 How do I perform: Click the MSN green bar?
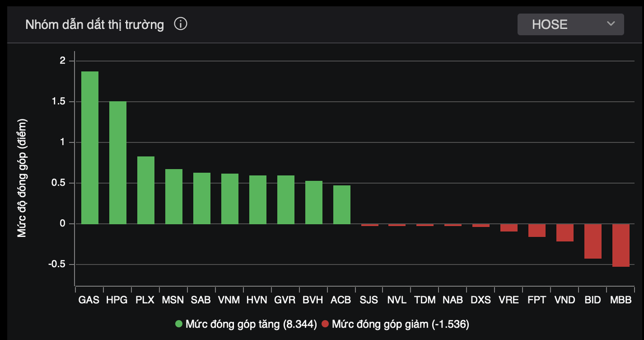coord(174,197)
